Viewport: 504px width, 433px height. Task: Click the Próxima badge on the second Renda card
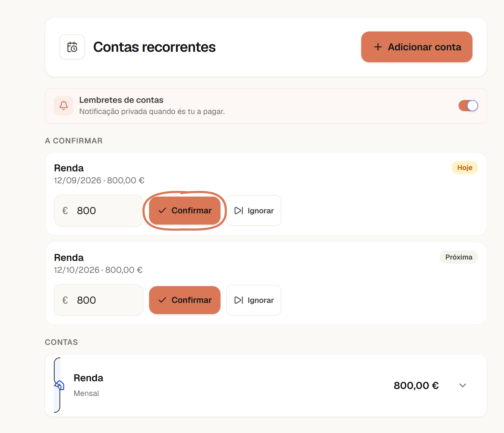coord(459,257)
